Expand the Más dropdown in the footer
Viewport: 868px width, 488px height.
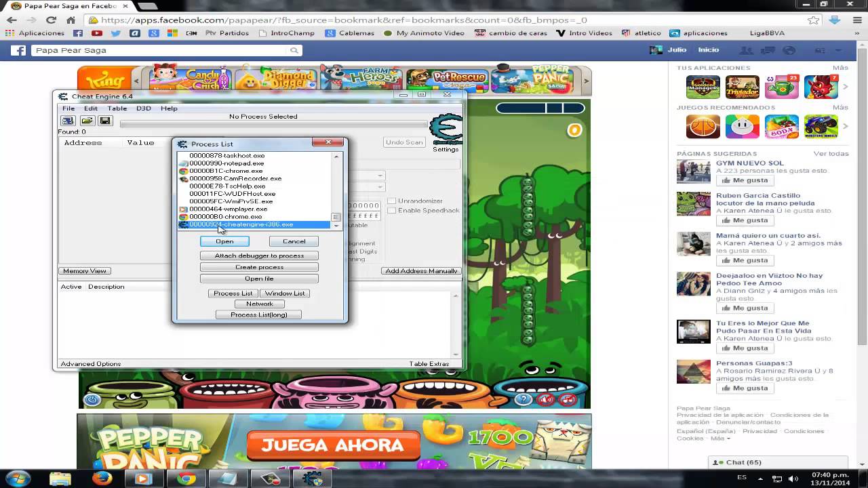coord(721,439)
